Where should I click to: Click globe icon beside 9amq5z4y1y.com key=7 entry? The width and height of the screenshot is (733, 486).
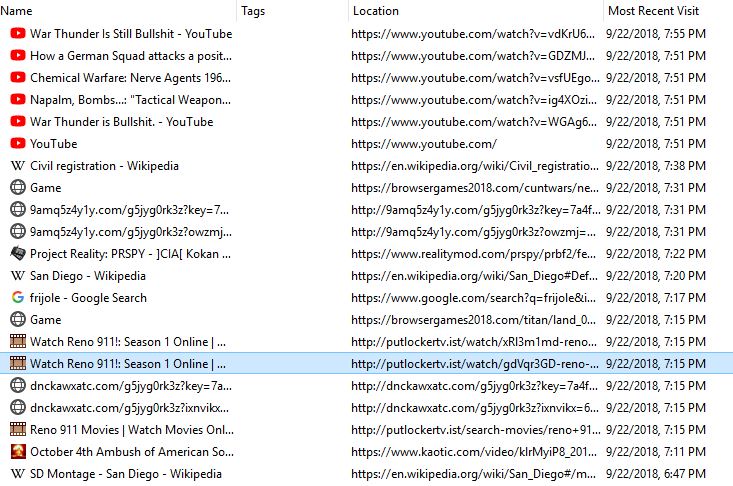(18, 209)
